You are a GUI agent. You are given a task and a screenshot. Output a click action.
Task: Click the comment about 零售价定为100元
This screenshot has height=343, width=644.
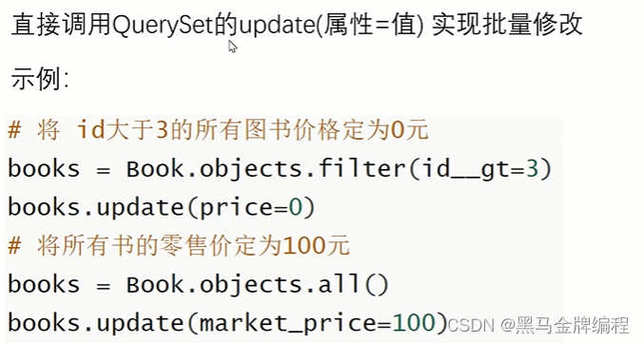click(179, 246)
